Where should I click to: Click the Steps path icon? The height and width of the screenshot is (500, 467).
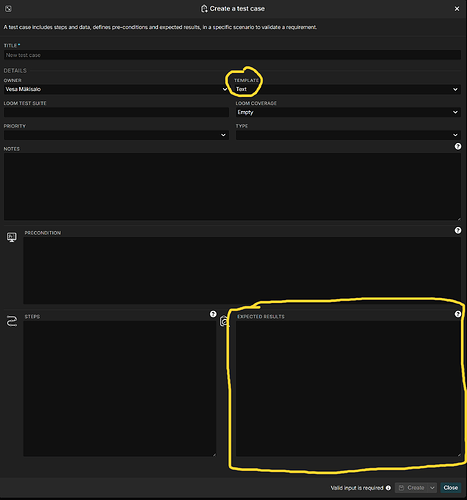12,321
